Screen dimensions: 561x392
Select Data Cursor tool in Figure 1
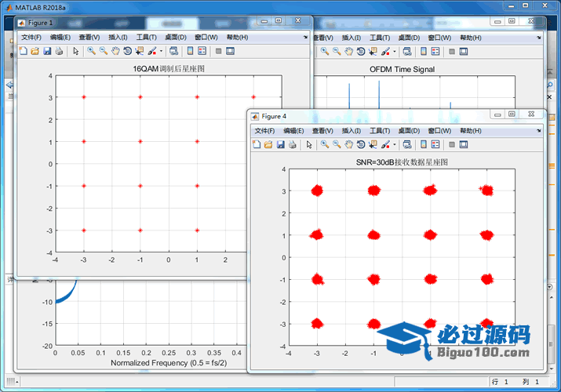(x=140, y=51)
